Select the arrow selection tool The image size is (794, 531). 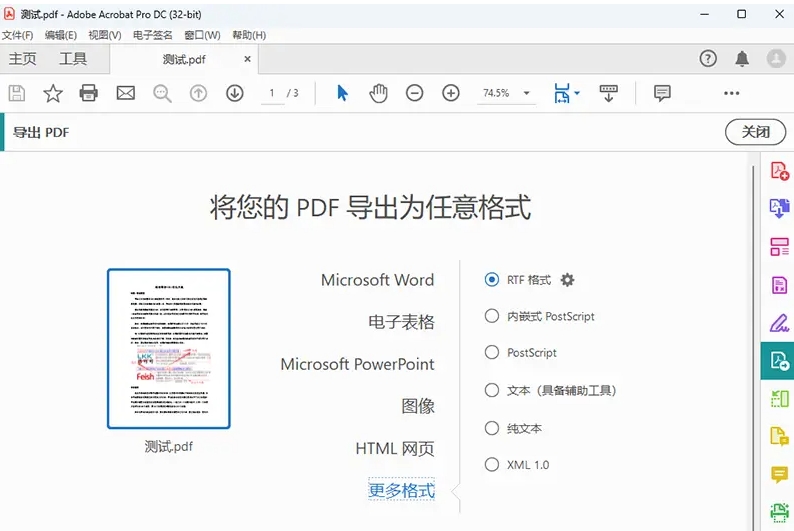click(x=342, y=93)
